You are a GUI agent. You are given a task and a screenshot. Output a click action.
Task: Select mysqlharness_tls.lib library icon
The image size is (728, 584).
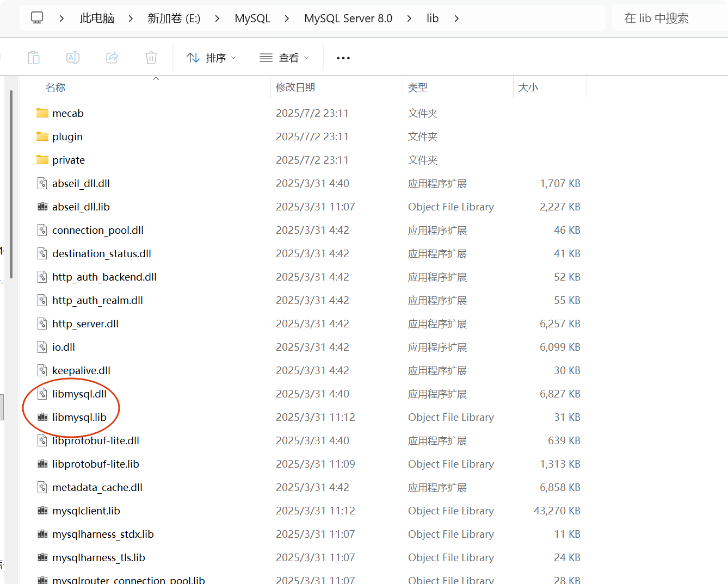(x=42, y=557)
